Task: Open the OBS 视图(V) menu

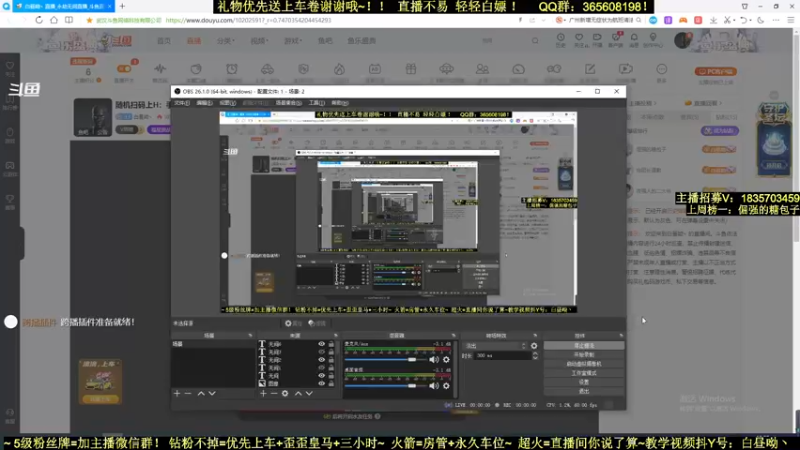Action: (x=228, y=103)
